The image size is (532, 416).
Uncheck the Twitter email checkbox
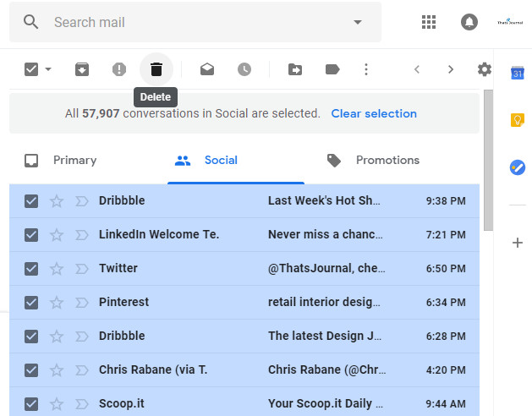pos(31,269)
